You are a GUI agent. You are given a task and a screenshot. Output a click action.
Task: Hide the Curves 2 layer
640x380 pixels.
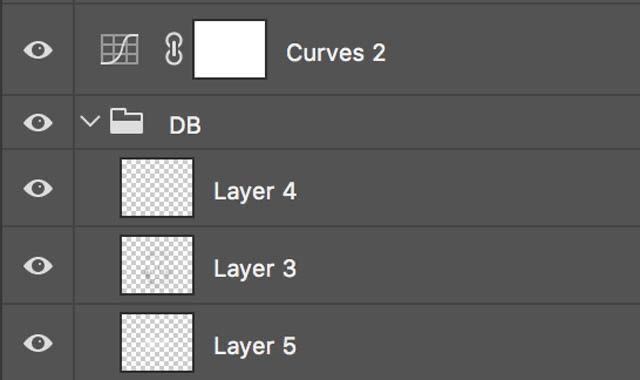(38, 50)
